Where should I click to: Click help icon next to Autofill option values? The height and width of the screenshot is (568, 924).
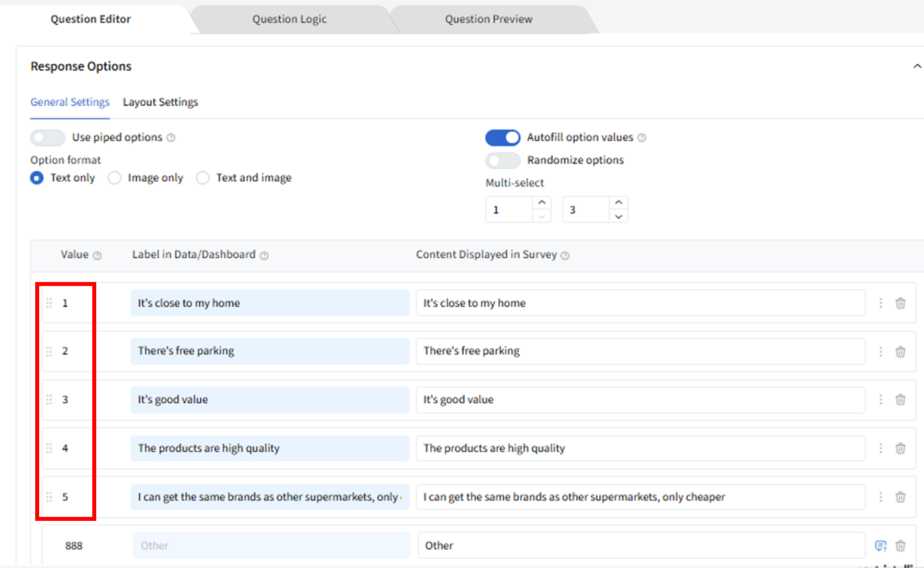click(641, 138)
